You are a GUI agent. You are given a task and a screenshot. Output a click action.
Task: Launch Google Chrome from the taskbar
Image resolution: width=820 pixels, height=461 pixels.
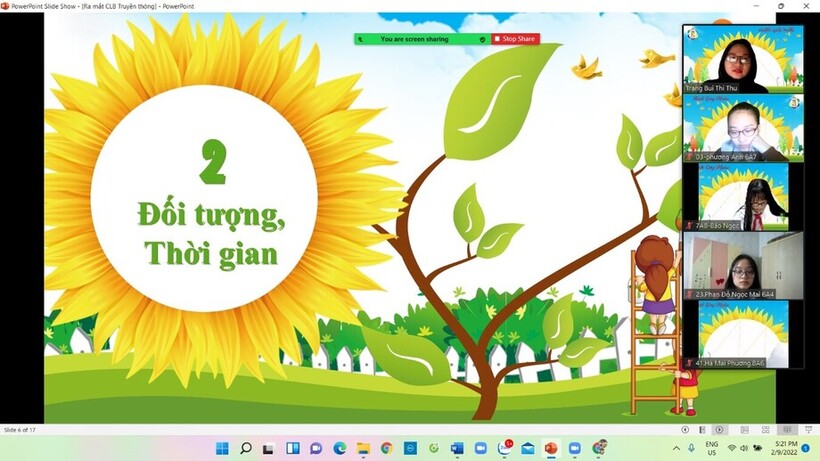[386, 448]
